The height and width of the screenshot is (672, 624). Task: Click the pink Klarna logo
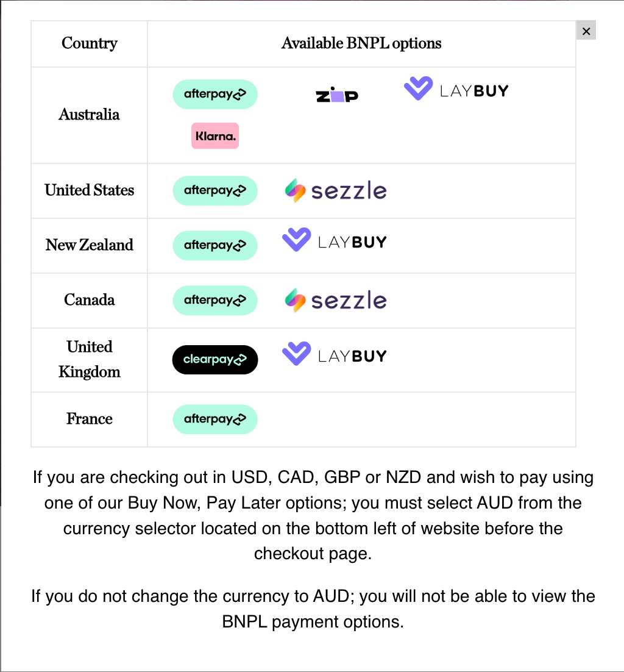click(215, 136)
